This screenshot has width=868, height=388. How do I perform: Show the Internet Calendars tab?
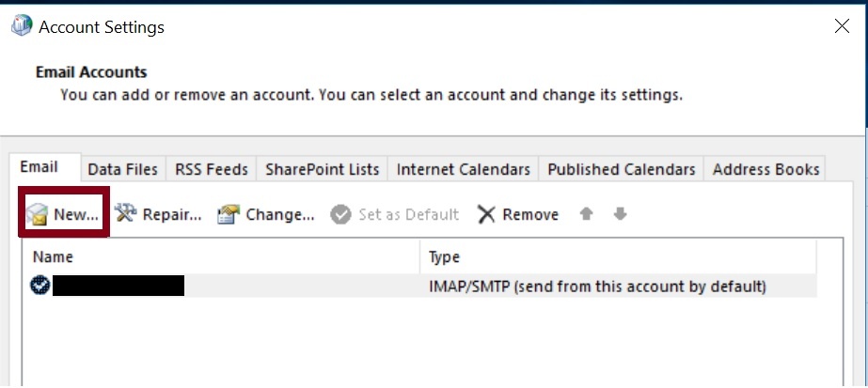coord(464,170)
